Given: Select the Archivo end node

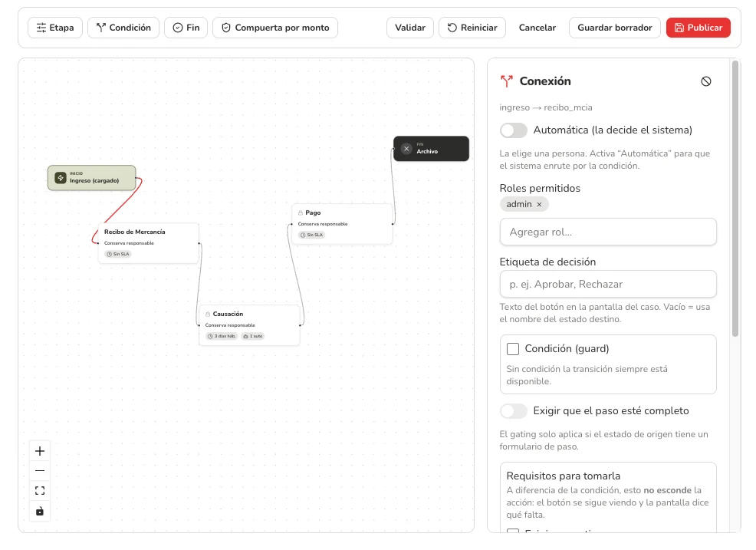Looking at the screenshot, I should [x=431, y=149].
